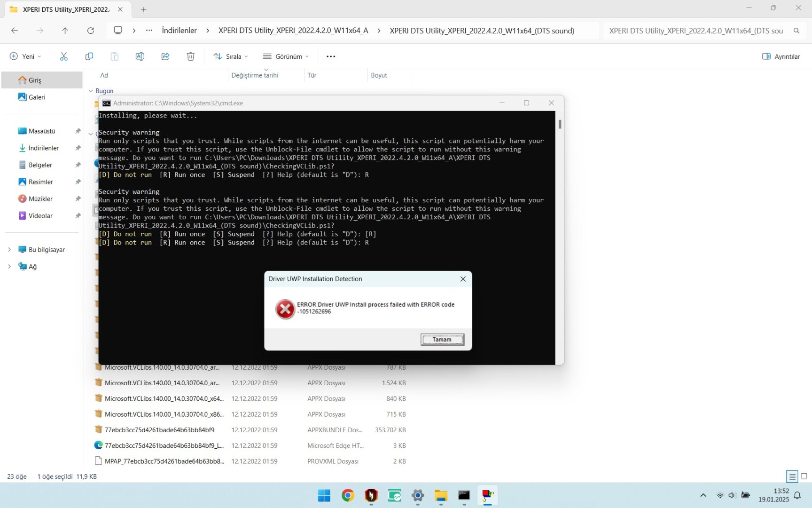The height and width of the screenshot is (508, 812).
Task: Sort by Boyut column header
Action: 379,75
